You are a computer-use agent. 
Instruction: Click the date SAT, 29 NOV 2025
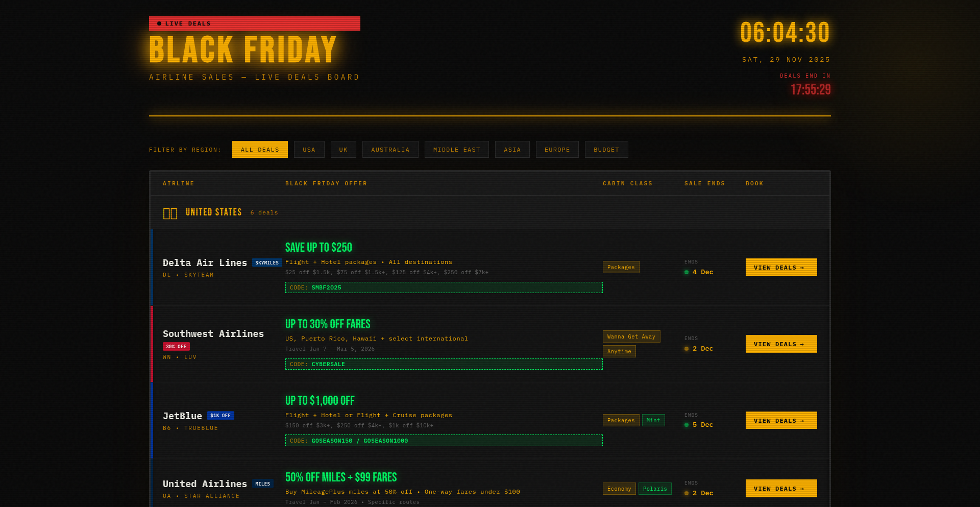point(786,60)
